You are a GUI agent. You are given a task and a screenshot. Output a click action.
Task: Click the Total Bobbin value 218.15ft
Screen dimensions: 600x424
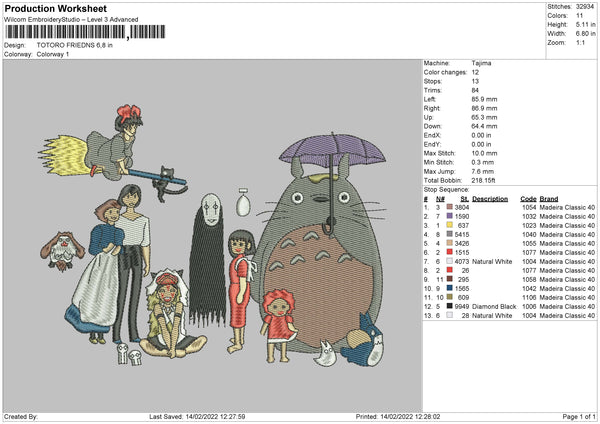coord(484,180)
